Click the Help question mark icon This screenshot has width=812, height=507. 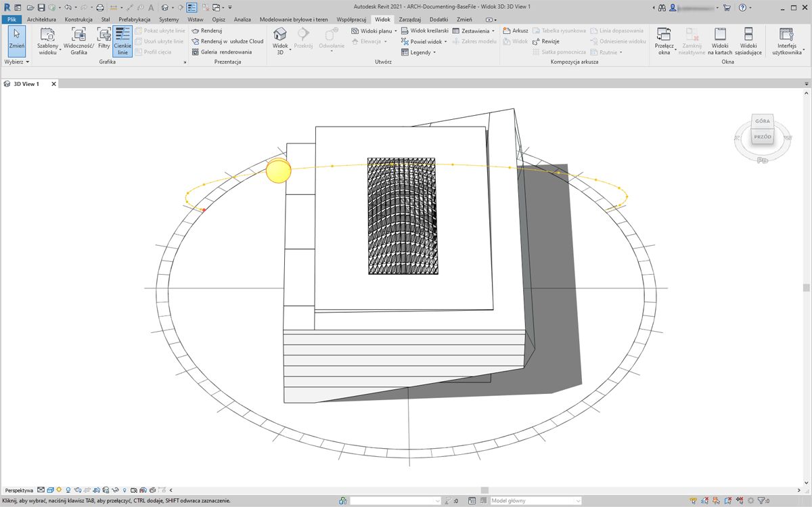pyautogui.click(x=742, y=7)
